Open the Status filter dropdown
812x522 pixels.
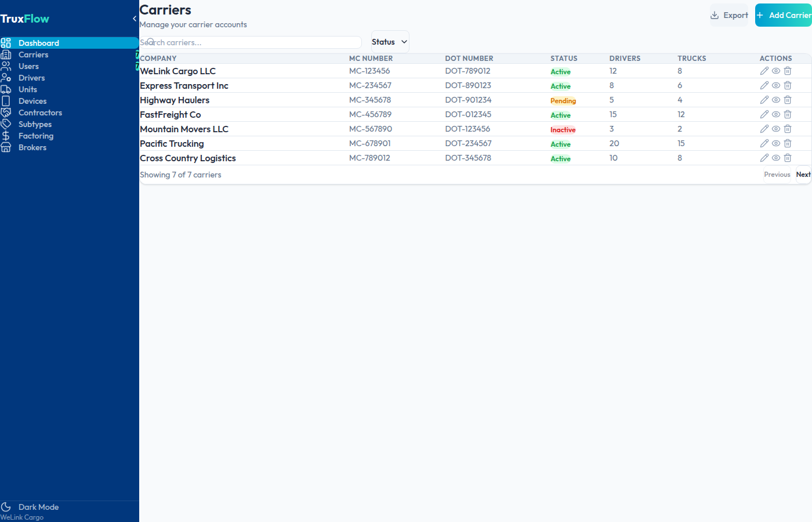click(x=390, y=42)
